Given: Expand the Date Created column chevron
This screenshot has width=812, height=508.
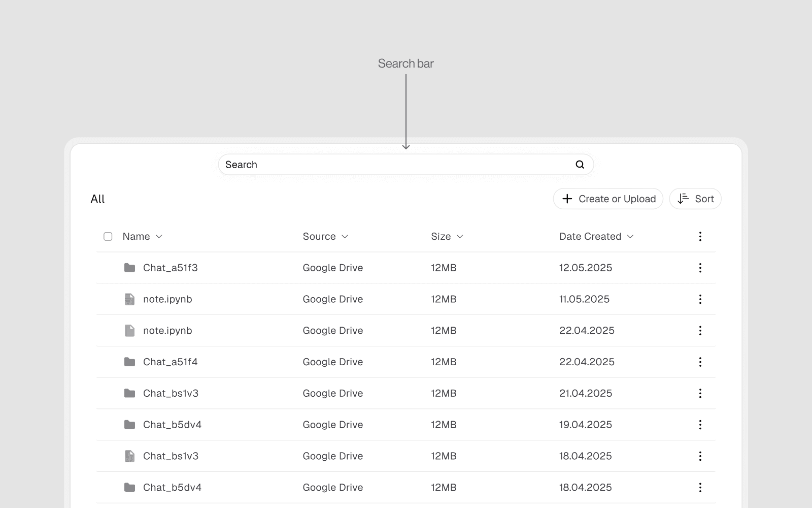Looking at the screenshot, I should point(630,236).
